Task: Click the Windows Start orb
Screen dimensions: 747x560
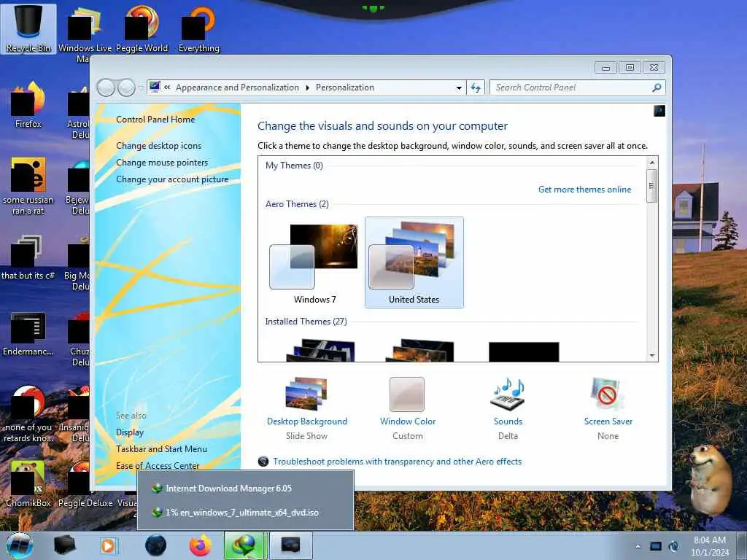Action: pos(19,545)
